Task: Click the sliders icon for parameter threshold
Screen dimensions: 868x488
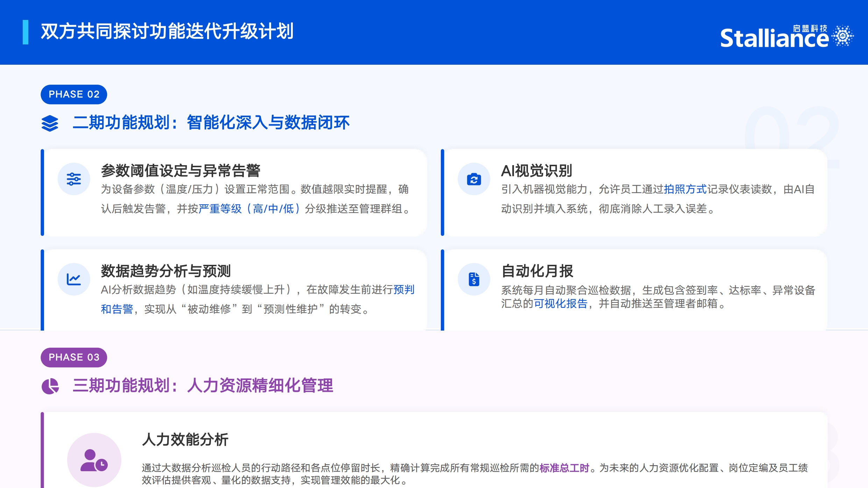Action: [x=74, y=179]
